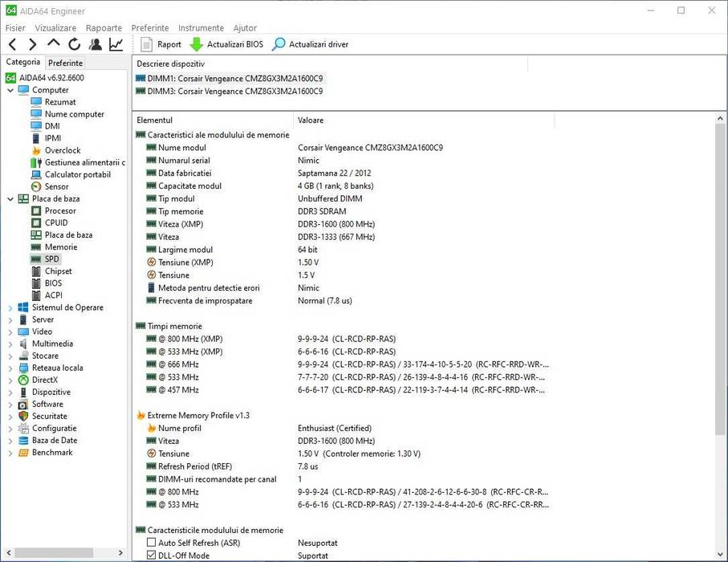Screen dimensions: 728x562
Task: Click Actualizari BIOS button
Action: [x=226, y=45]
